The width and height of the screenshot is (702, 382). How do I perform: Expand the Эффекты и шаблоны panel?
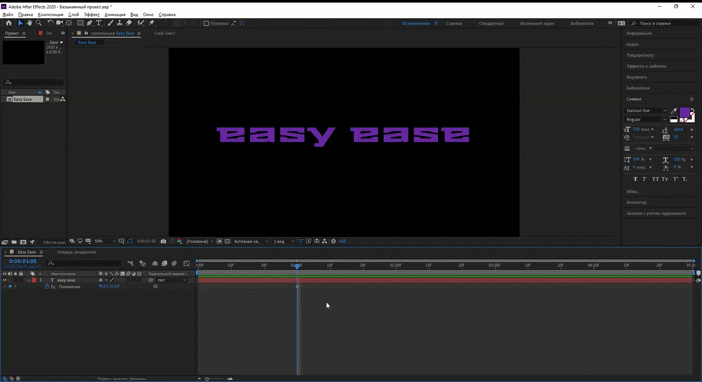tap(646, 66)
